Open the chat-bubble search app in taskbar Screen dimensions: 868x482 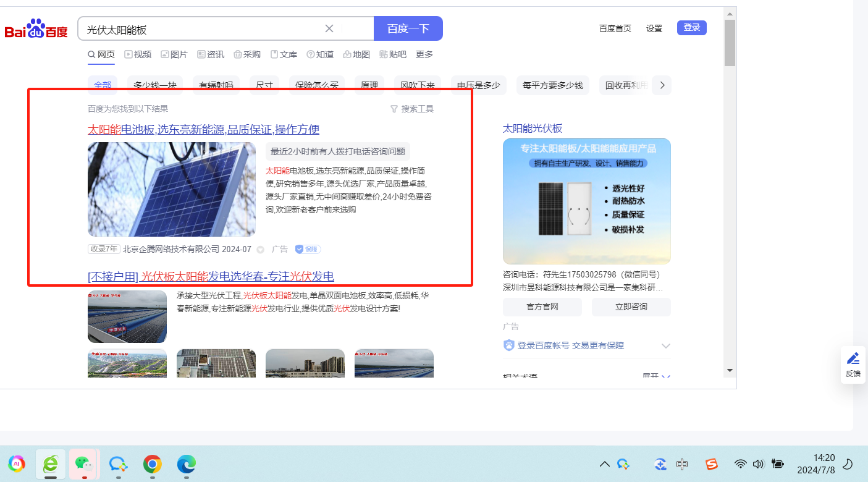tap(118, 463)
